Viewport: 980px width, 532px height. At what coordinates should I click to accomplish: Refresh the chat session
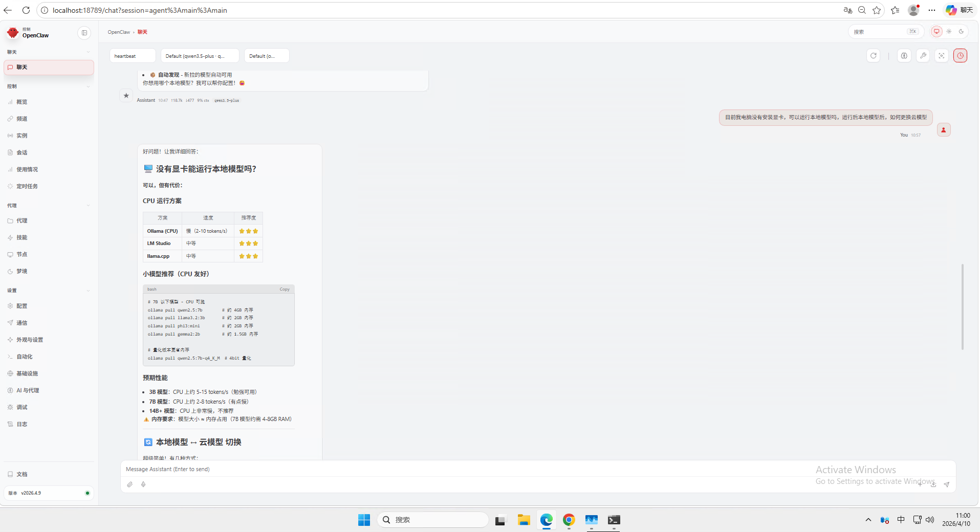[874, 56]
